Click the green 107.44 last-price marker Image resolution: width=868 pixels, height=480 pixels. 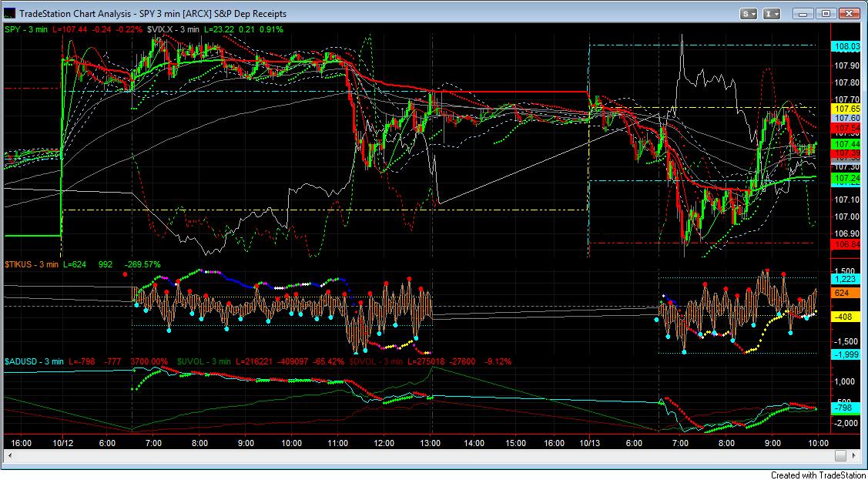tap(846, 143)
